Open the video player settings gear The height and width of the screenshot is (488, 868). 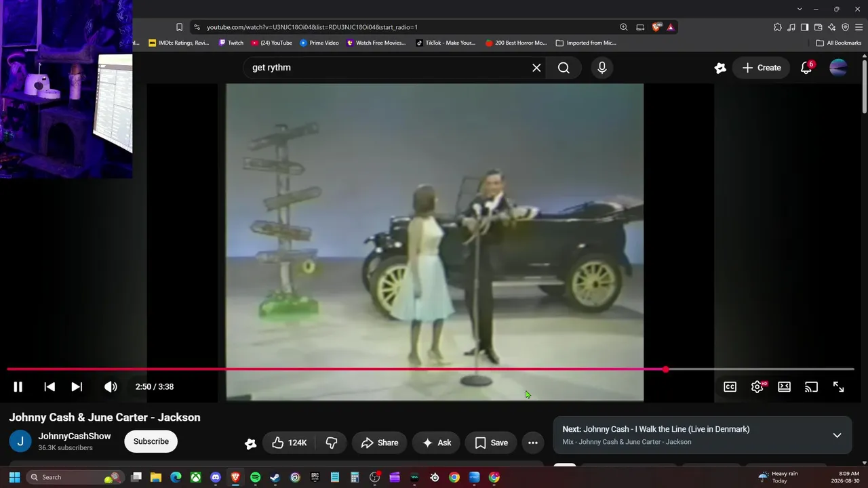757,387
